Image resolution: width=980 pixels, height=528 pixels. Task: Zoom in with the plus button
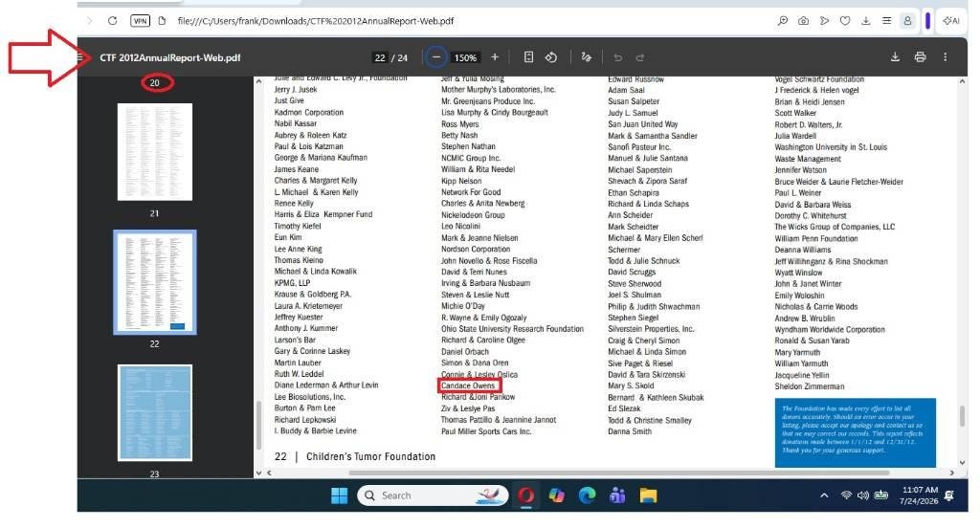(495, 56)
